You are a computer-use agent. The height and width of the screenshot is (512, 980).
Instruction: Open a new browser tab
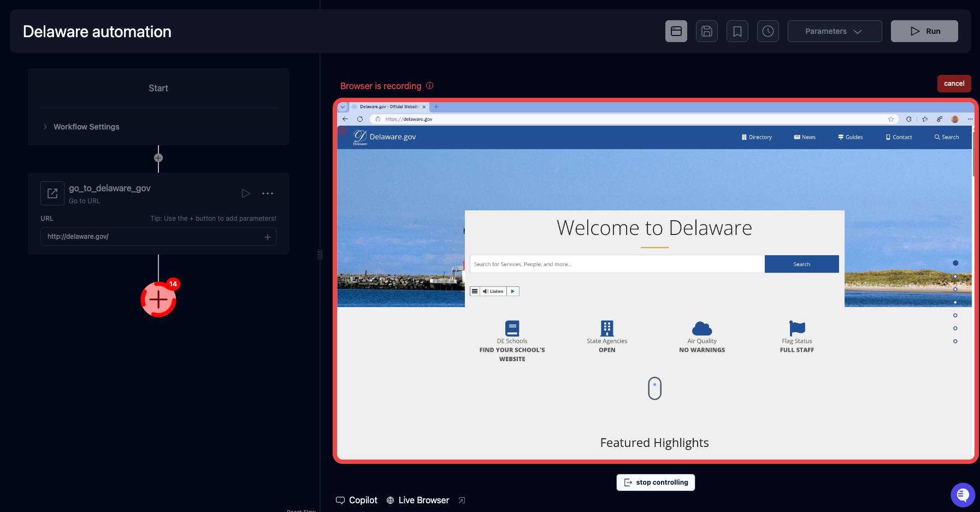[436, 107]
